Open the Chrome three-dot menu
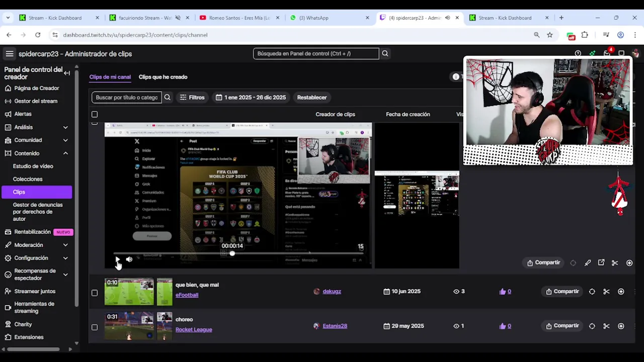This screenshot has width=644, height=362. point(634,35)
